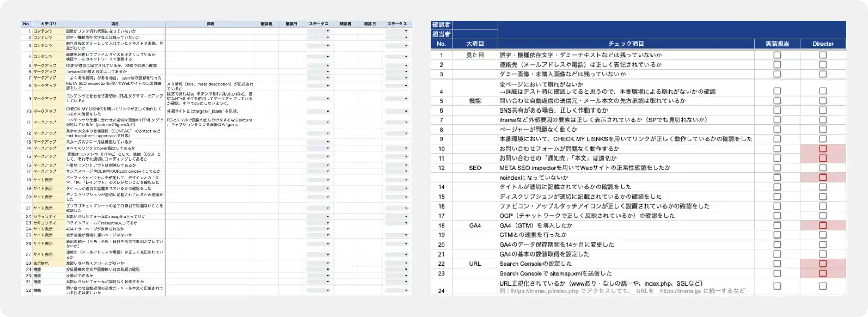
Task: Select the カテゴリ column header
Action: click(x=49, y=24)
